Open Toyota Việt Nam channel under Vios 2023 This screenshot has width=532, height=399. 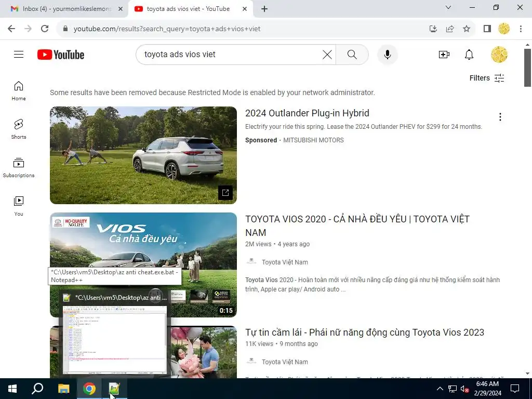[x=285, y=362]
